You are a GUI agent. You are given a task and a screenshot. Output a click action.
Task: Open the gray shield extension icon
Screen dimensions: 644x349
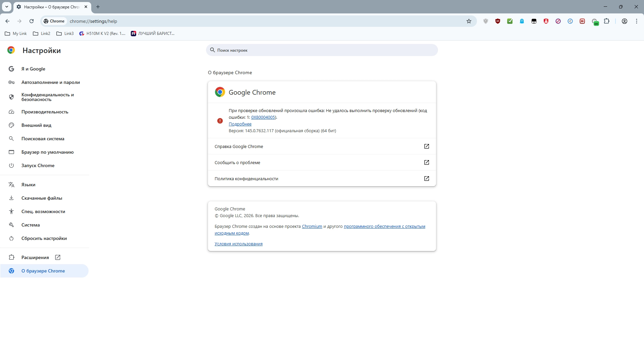pyautogui.click(x=486, y=21)
